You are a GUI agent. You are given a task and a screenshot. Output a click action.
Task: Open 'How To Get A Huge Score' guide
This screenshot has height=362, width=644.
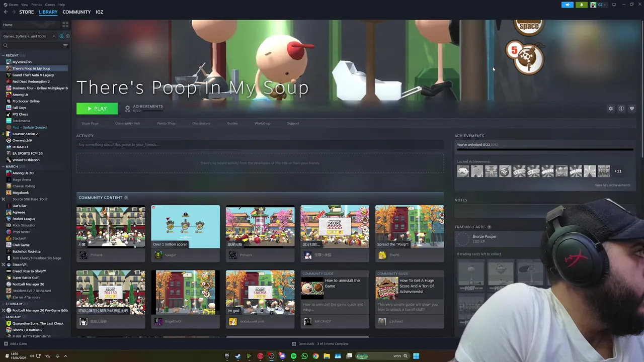click(x=410, y=299)
